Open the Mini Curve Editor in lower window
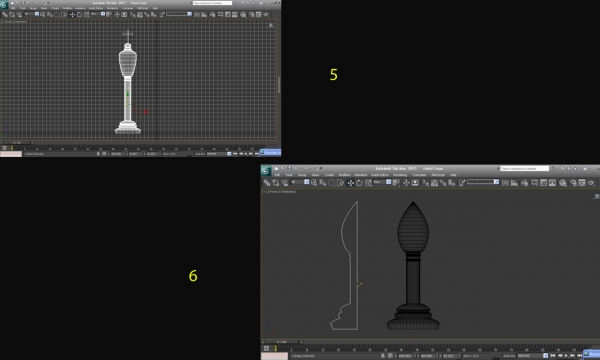 coord(266,348)
